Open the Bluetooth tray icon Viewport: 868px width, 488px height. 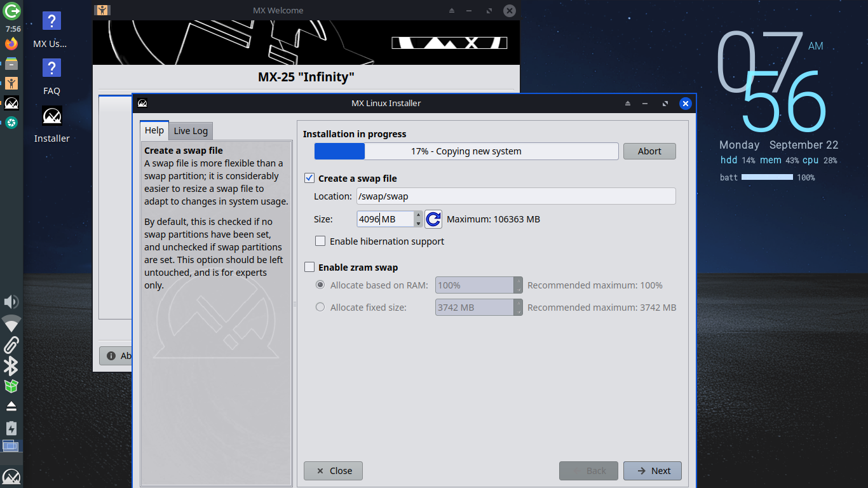click(x=11, y=366)
